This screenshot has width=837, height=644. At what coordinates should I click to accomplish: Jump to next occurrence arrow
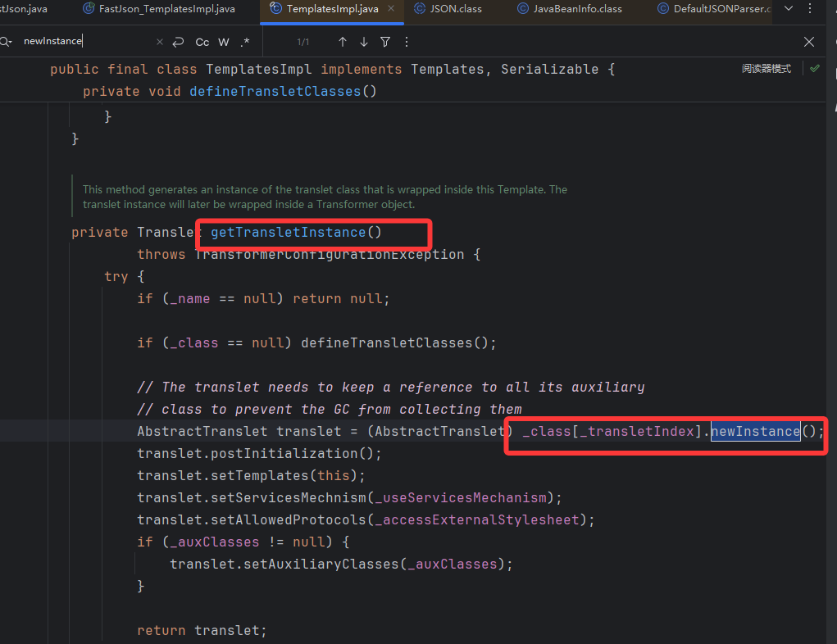pyautogui.click(x=364, y=42)
